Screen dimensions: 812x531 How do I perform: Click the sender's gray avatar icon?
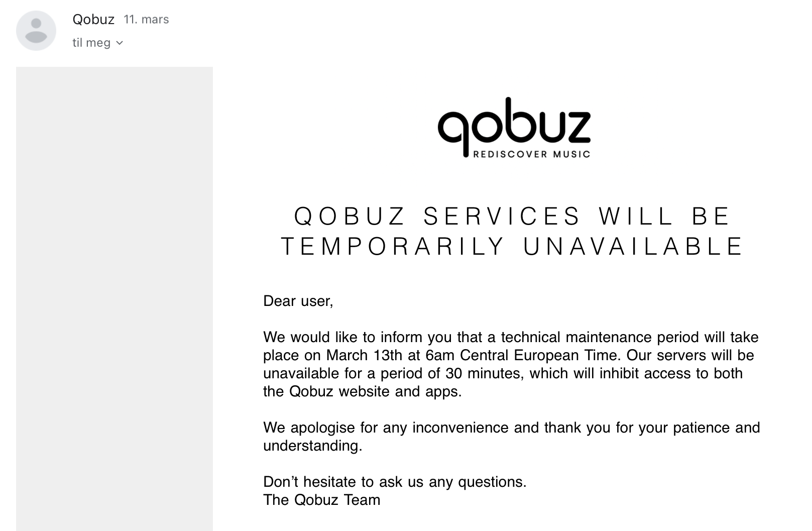click(x=36, y=31)
